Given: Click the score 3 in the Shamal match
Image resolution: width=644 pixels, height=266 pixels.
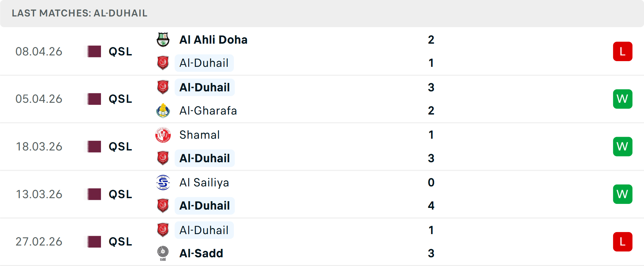Looking at the screenshot, I should point(431,158).
